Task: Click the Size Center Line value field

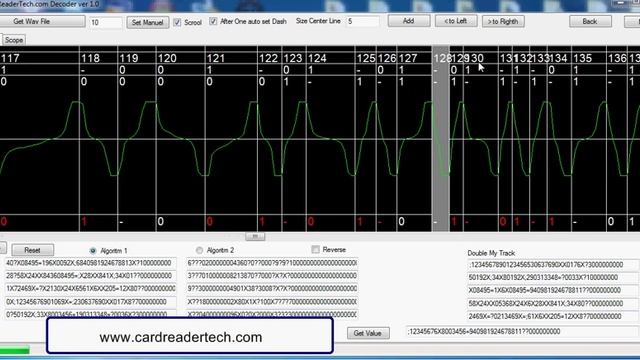Action: pyautogui.click(x=362, y=21)
